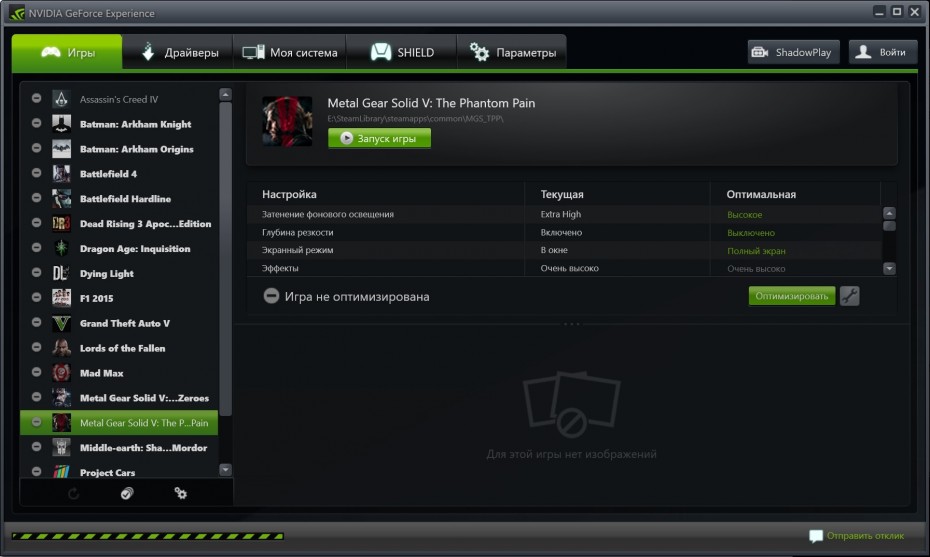Click the refresh games icon in sidebar footer
This screenshot has width=930, height=557.
[x=74, y=493]
